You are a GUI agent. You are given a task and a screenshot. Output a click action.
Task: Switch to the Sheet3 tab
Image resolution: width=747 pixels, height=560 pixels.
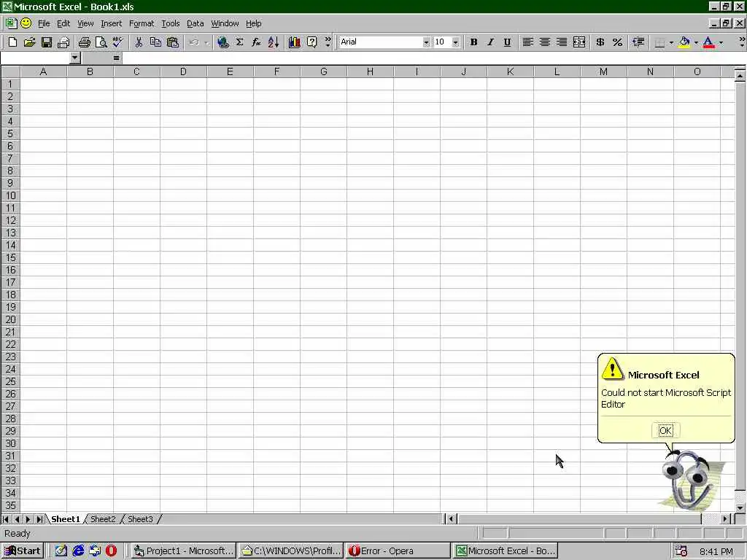point(140,519)
